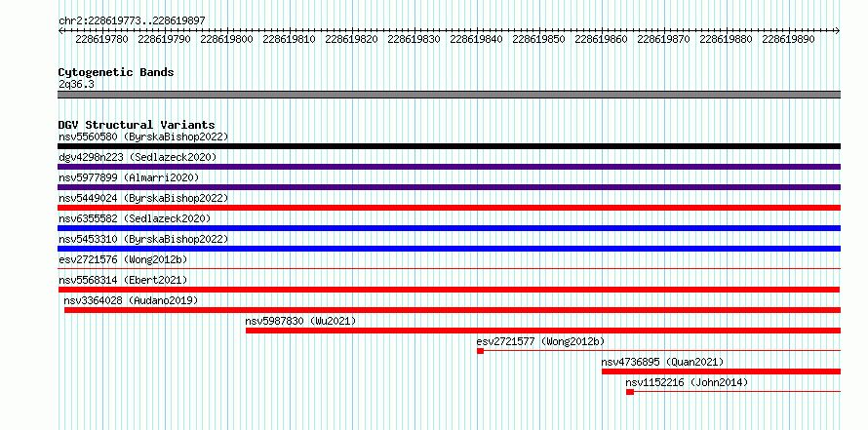The image size is (868, 430).
Task: Click the red nsv5449024 variant bar
Action: (450, 208)
